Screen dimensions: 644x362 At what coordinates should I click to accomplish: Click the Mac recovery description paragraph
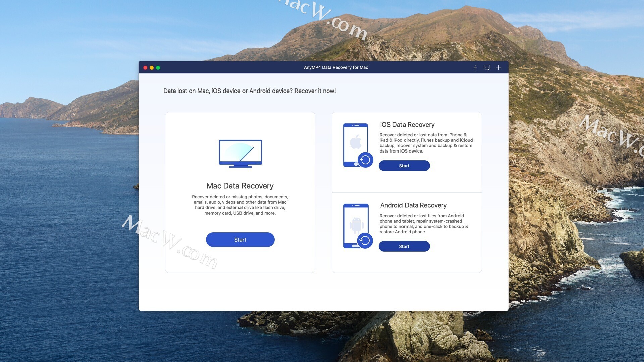[x=240, y=205]
